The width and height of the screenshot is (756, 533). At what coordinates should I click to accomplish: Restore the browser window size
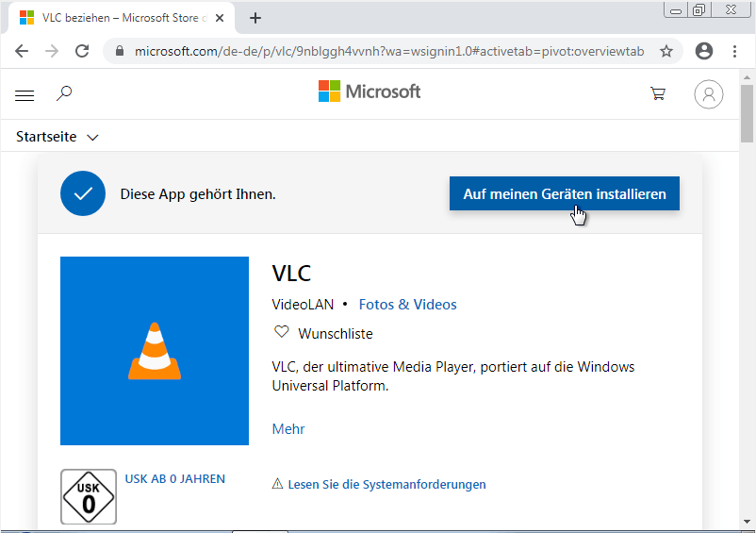point(698,10)
